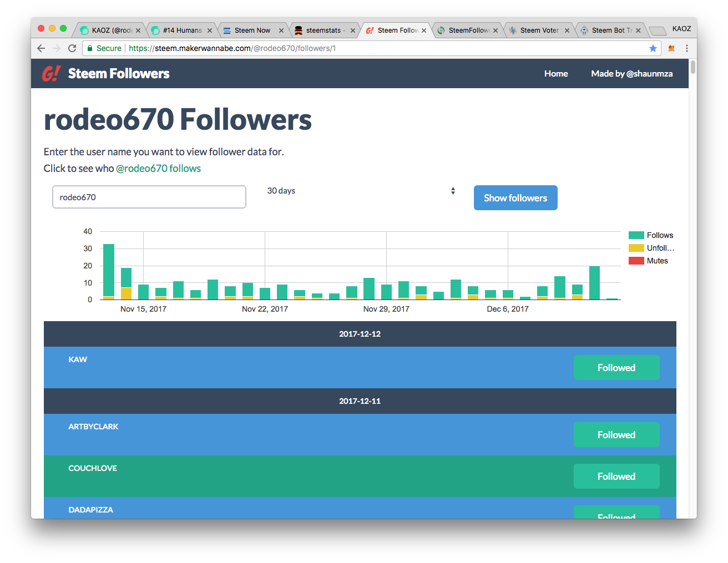Click the Show followers button
This screenshot has height=563, width=728.
pyautogui.click(x=515, y=198)
